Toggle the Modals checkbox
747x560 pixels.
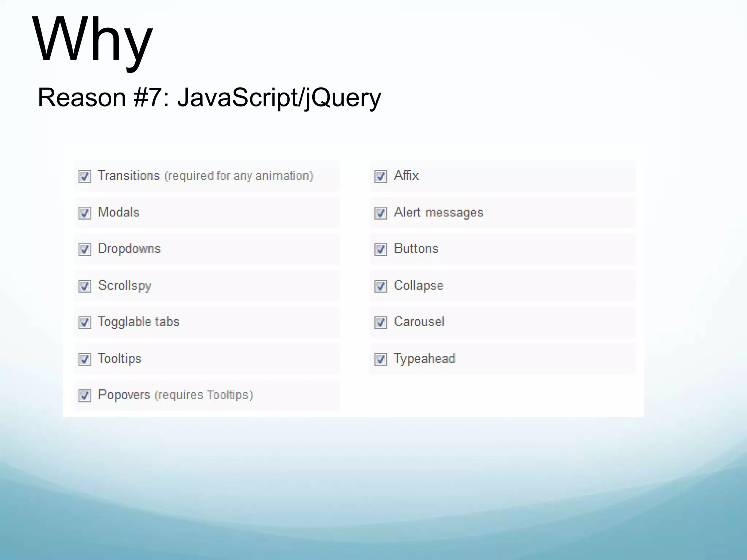[x=85, y=213]
